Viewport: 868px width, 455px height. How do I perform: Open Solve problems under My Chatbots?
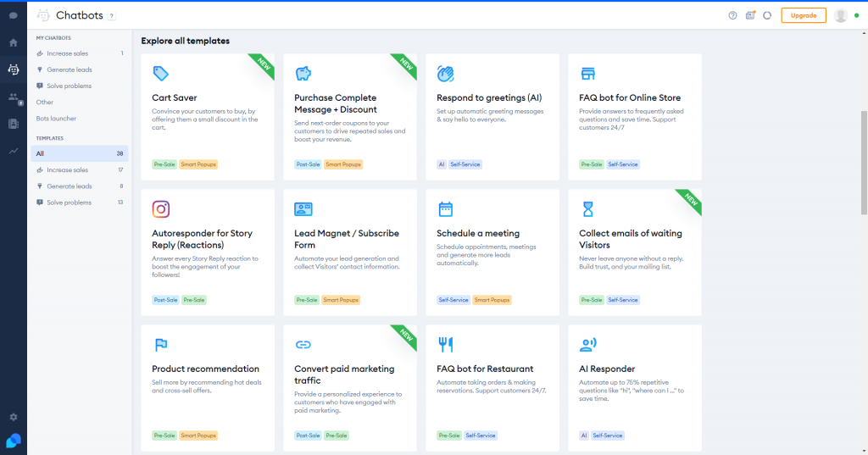[69, 86]
